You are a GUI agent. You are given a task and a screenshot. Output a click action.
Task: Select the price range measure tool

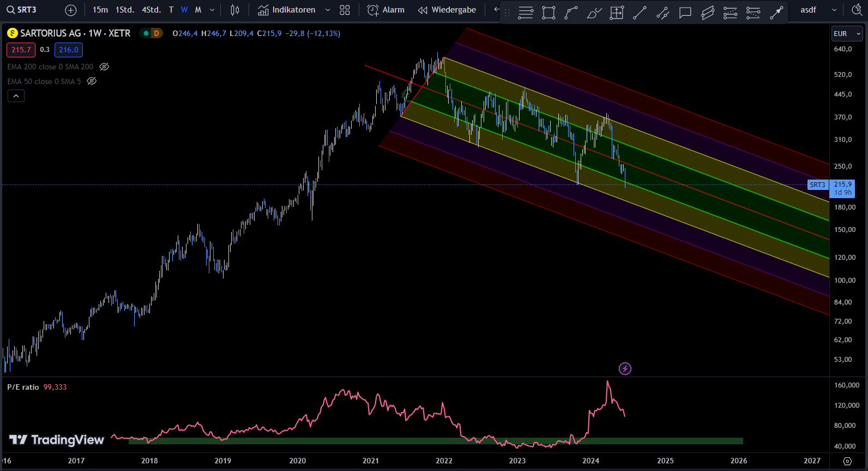(617, 13)
